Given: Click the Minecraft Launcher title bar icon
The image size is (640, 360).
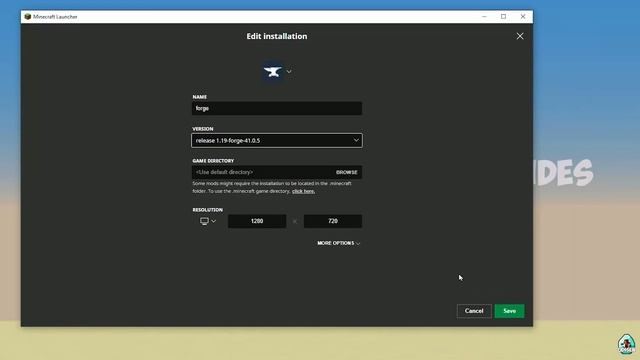Looking at the screenshot, I should pos(27,17).
